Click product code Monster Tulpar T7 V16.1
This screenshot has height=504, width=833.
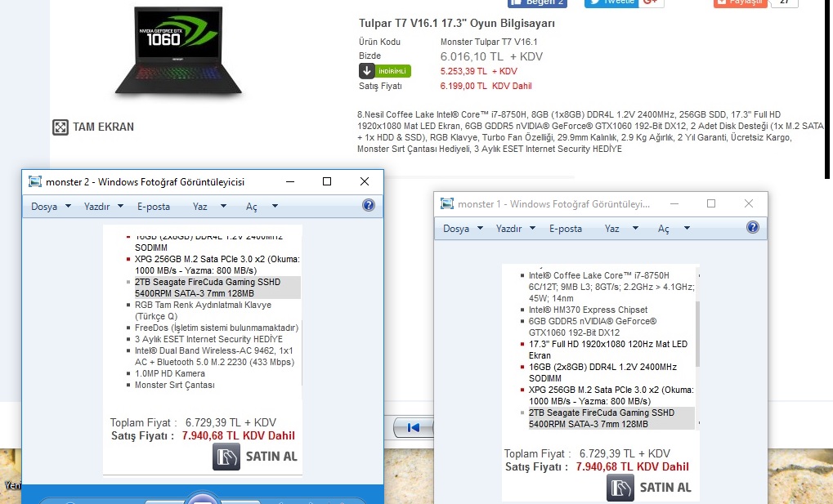coord(489,42)
